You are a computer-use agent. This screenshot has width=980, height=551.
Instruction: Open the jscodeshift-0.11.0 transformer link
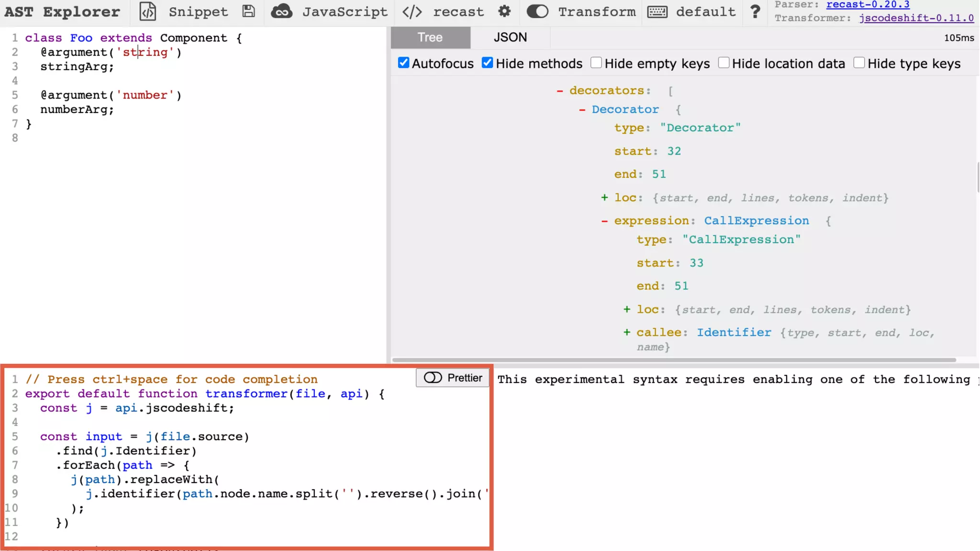(916, 18)
